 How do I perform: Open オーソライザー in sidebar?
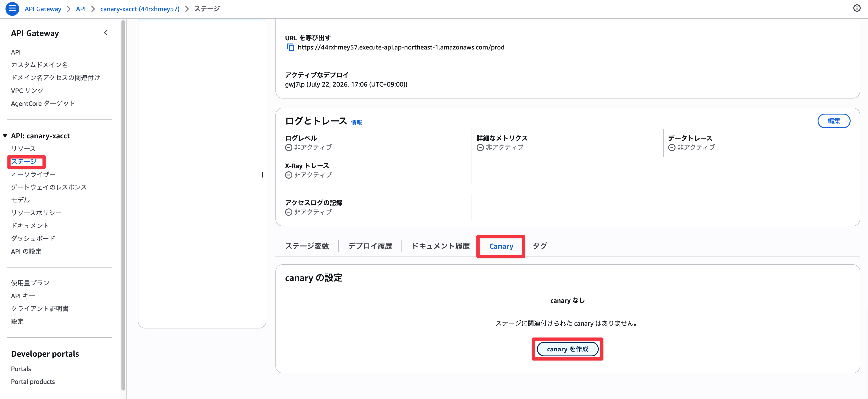tap(33, 174)
